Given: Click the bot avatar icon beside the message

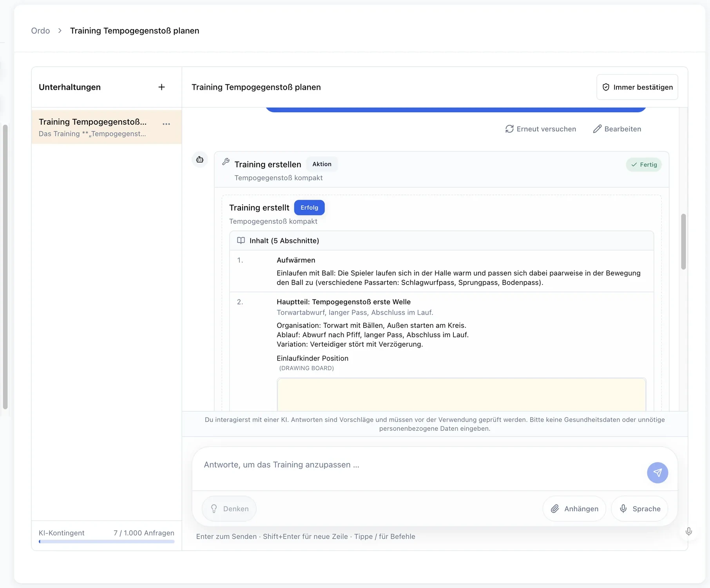Looking at the screenshot, I should (200, 160).
